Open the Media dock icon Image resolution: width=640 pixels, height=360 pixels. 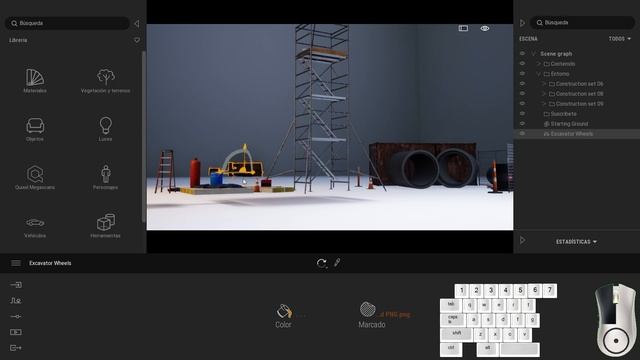click(16, 332)
